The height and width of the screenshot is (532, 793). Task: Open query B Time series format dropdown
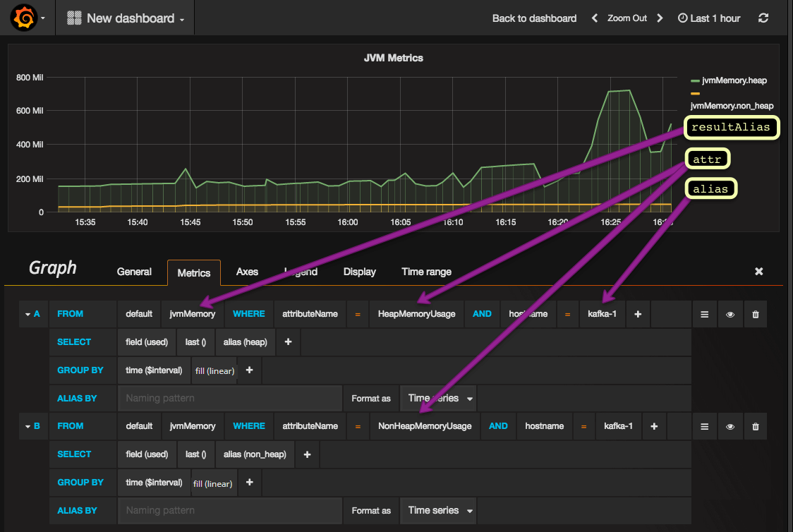[x=438, y=511]
